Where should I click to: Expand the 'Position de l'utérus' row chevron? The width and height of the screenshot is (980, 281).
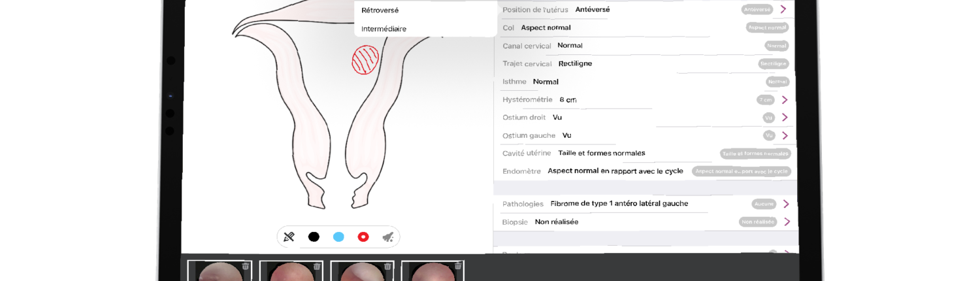point(783,9)
